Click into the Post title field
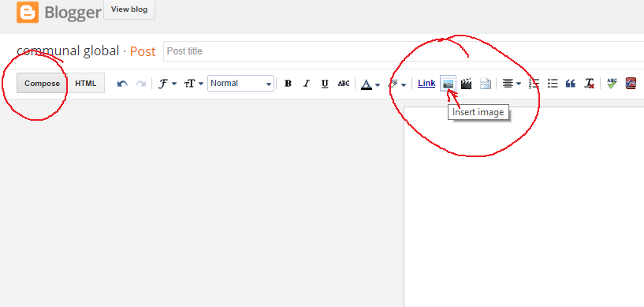The image size is (644, 307). pos(404,51)
